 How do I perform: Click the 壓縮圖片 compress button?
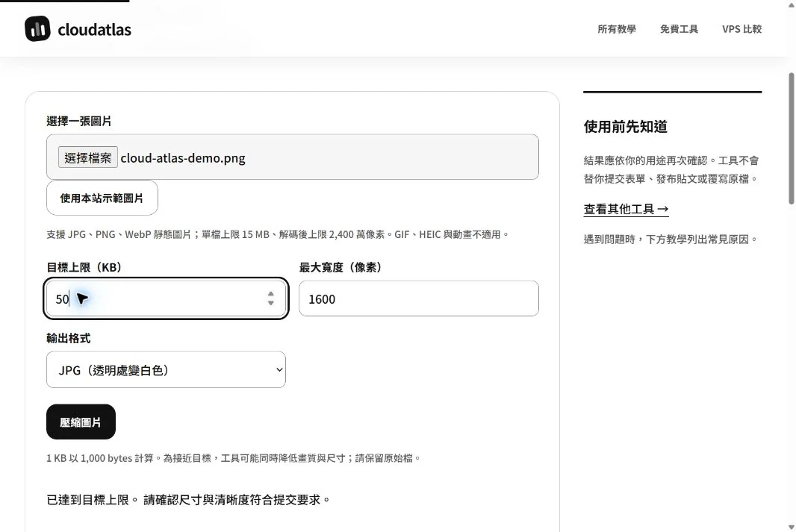coord(81,422)
